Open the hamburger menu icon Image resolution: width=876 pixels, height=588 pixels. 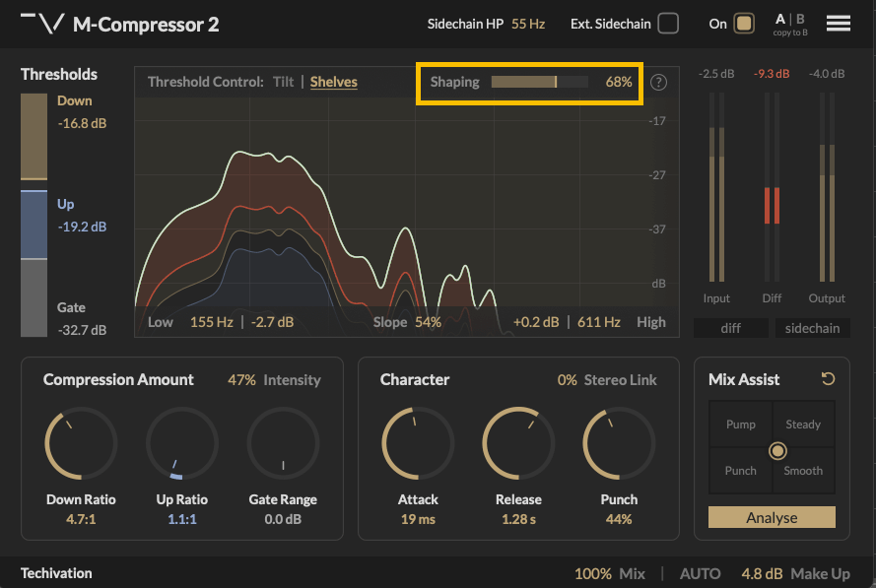pos(838,24)
